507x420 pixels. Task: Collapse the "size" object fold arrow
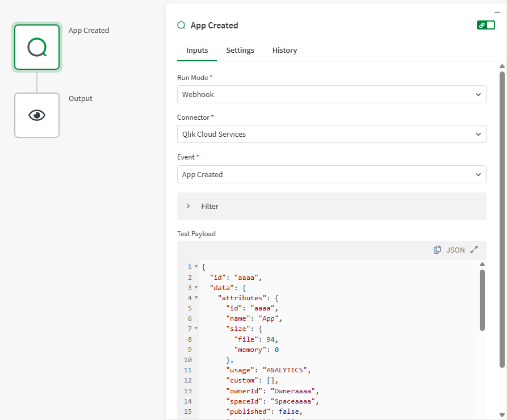196,329
